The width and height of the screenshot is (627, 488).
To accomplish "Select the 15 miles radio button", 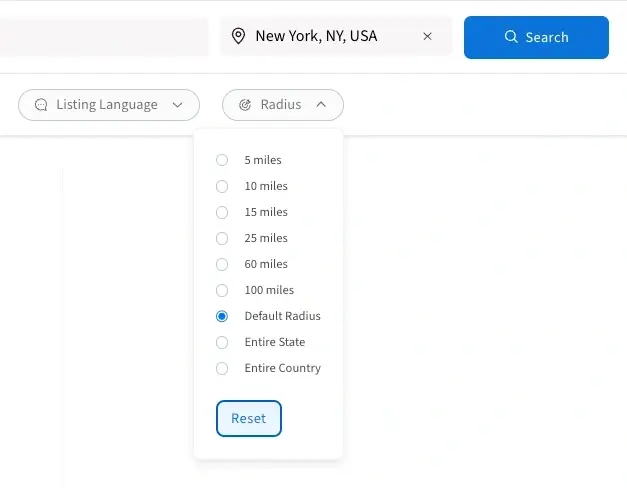I will [x=222, y=212].
